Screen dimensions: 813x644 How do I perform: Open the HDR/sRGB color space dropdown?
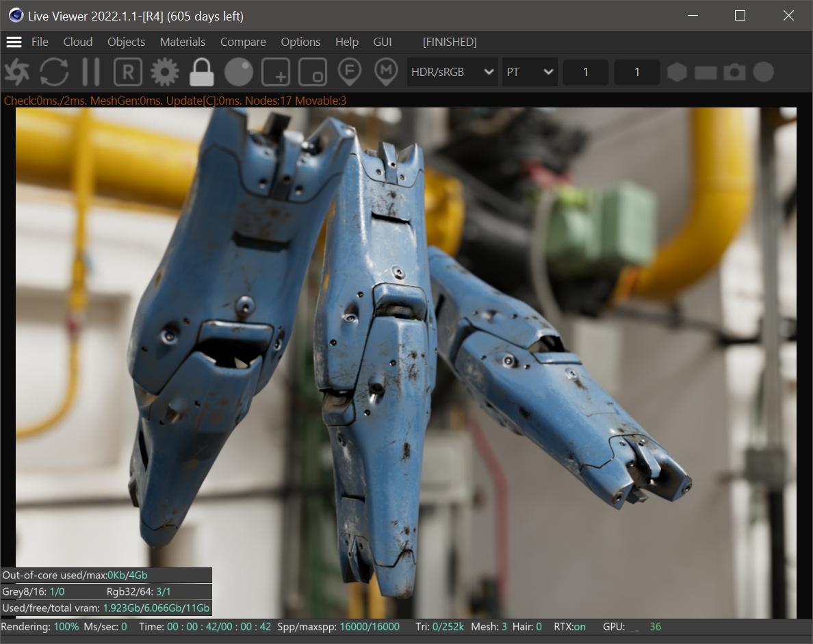(x=452, y=72)
